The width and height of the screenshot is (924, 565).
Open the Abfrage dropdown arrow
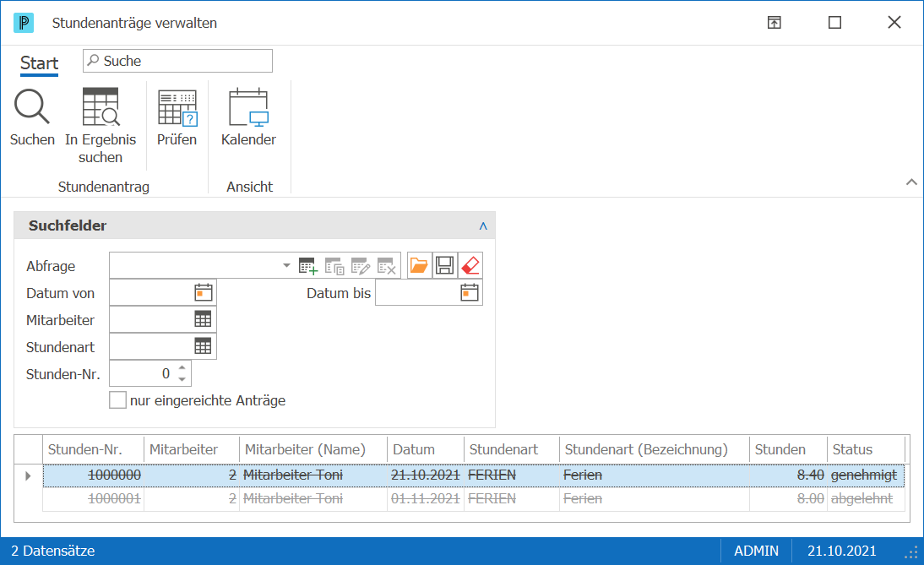click(286, 266)
